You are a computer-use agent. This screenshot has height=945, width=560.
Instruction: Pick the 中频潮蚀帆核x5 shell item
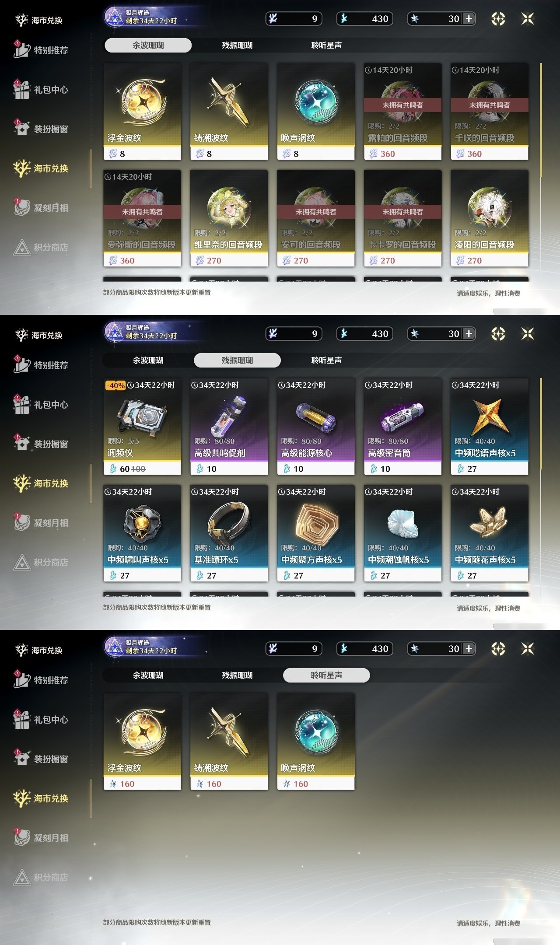coord(402,533)
